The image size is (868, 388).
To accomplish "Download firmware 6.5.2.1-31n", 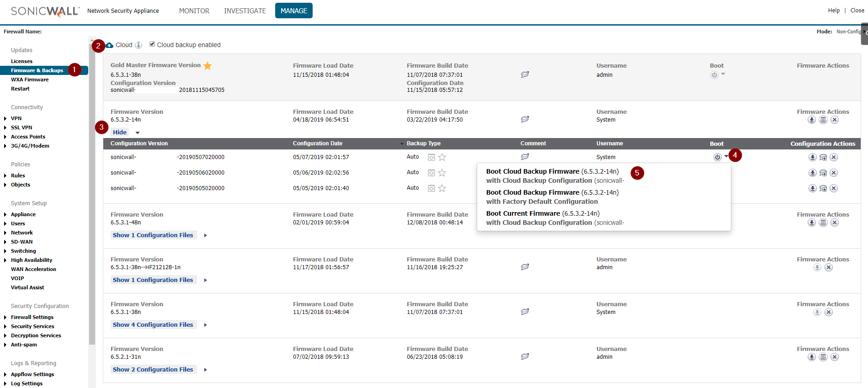I will coord(812,357).
